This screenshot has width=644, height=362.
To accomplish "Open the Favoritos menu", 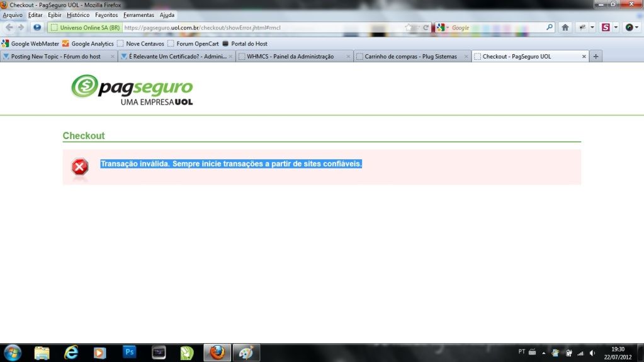I will (x=106, y=14).
